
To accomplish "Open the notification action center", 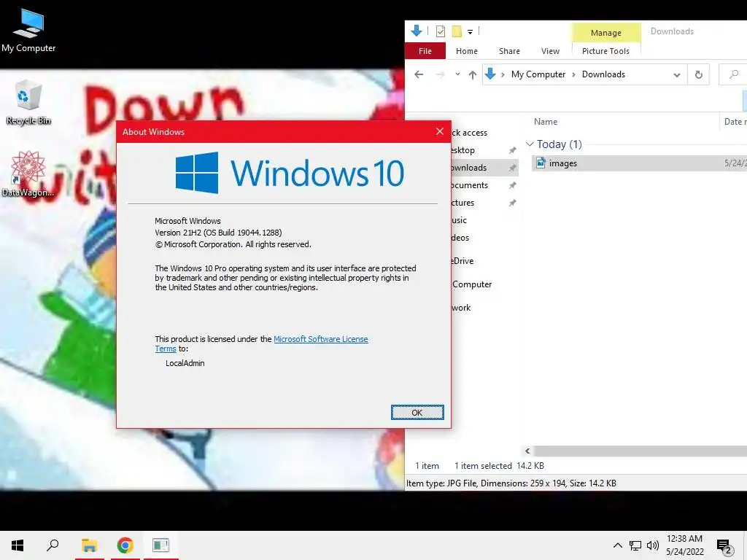I will click(724, 546).
